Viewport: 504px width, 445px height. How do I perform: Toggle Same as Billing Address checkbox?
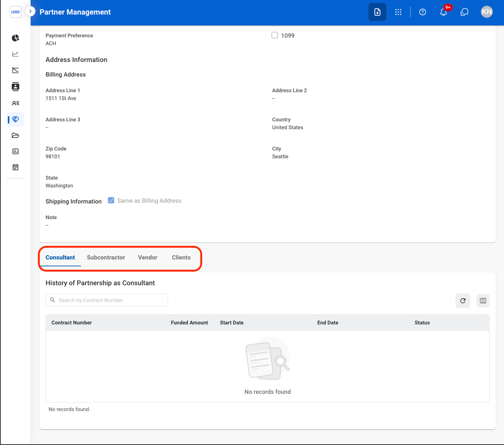coord(111,200)
